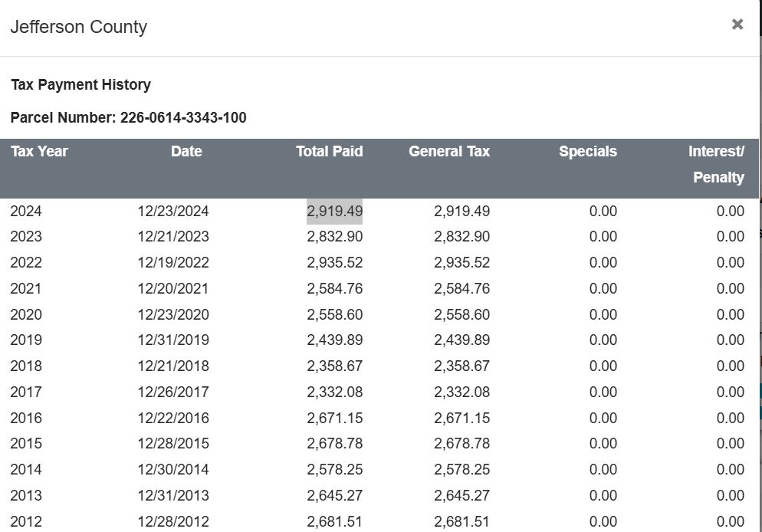Select the 12/19/2022 date cell
Viewport: 762px width, 532px height.
tap(173, 263)
